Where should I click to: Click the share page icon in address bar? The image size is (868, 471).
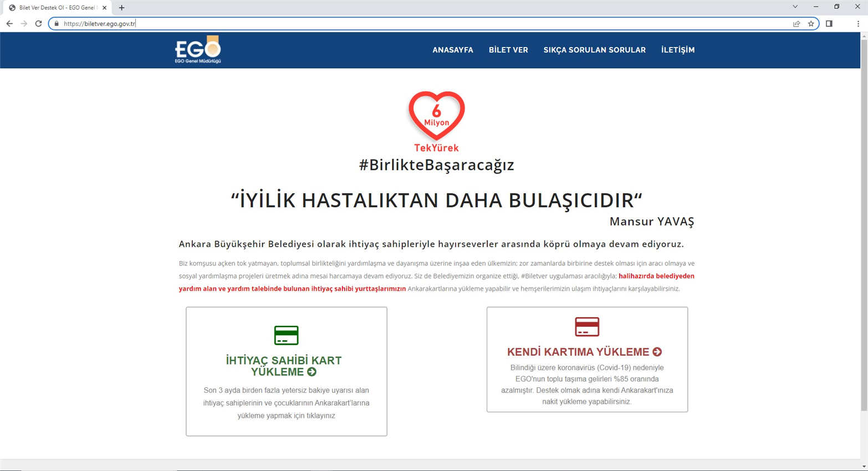[796, 24]
